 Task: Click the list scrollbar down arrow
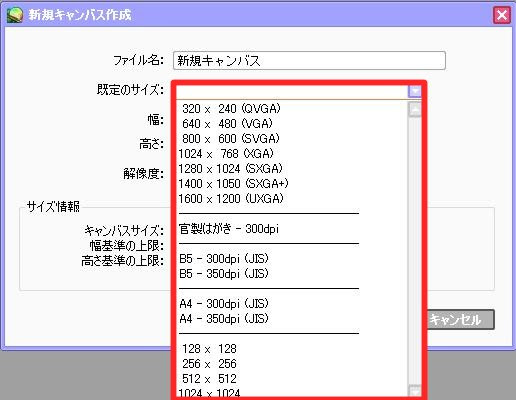pyautogui.click(x=415, y=391)
